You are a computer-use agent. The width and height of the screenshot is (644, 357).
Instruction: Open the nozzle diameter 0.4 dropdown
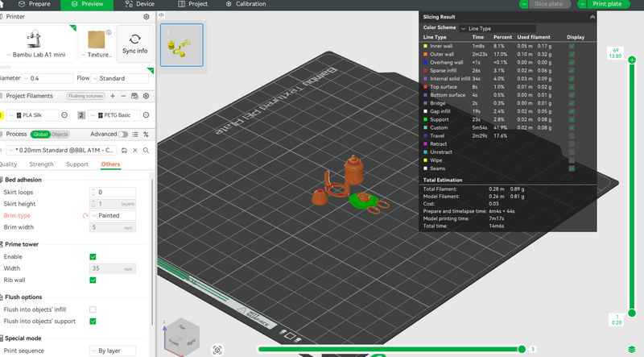(x=47, y=78)
